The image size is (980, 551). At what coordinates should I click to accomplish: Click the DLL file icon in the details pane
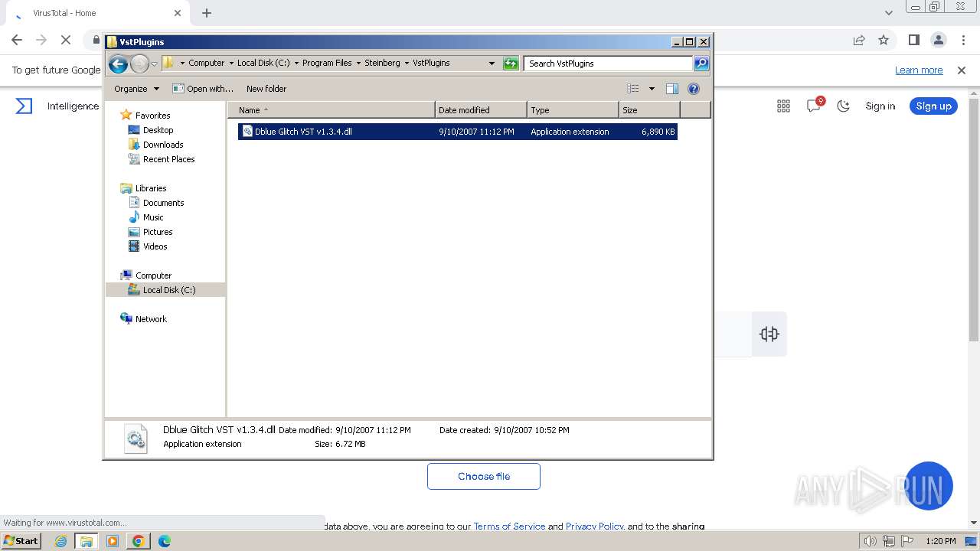[x=136, y=439]
